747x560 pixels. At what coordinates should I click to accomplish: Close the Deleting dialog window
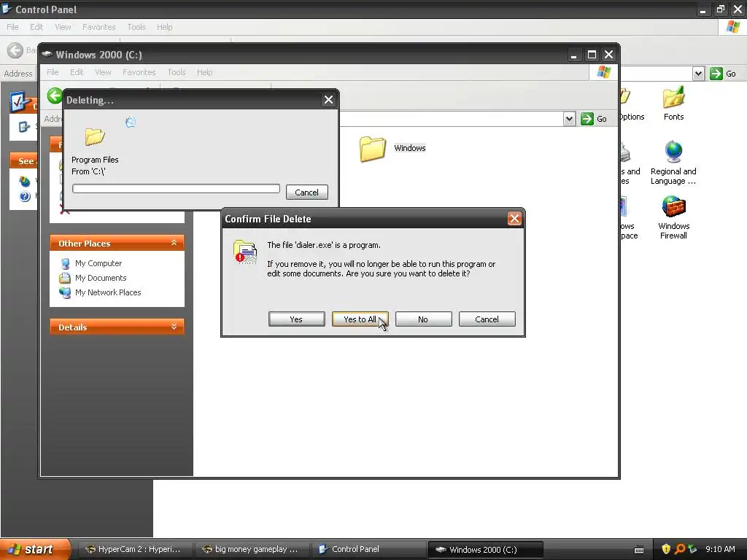pyautogui.click(x=328, y=99)
